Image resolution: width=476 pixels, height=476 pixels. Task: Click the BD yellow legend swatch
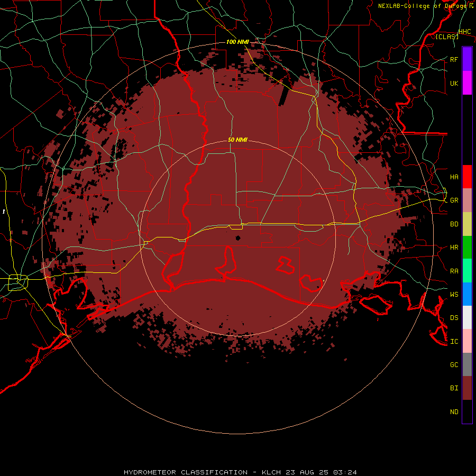point(467,224)
